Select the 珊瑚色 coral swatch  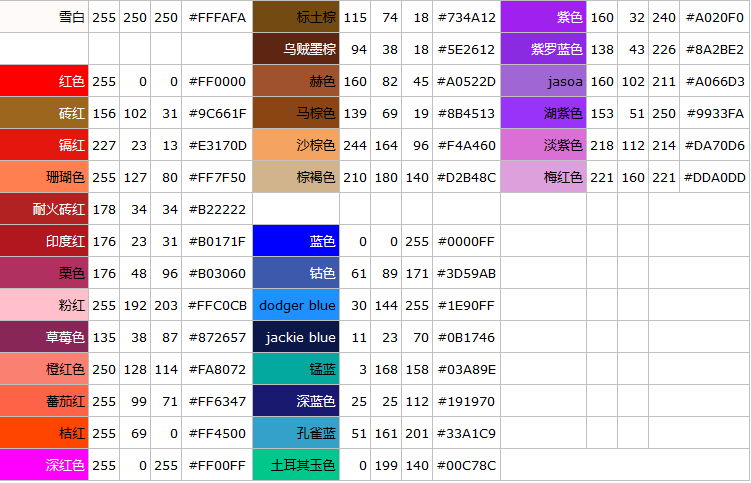[x=44, y=177]
